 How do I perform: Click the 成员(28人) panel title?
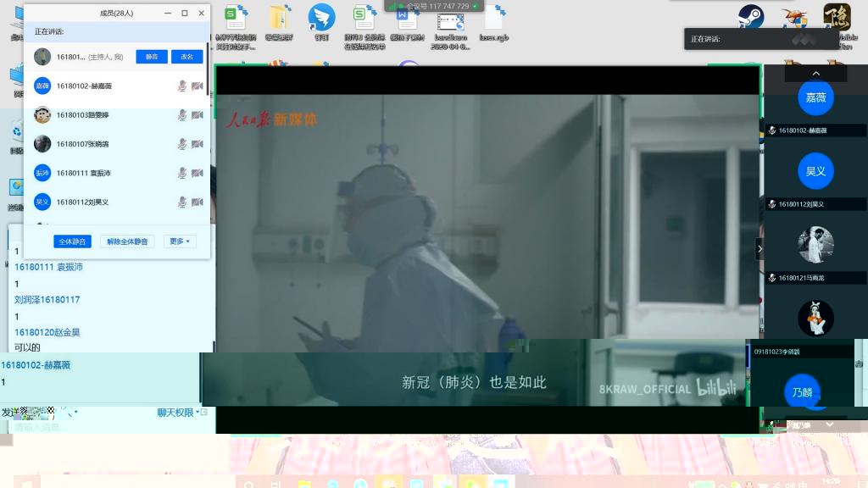click(116, 13)
